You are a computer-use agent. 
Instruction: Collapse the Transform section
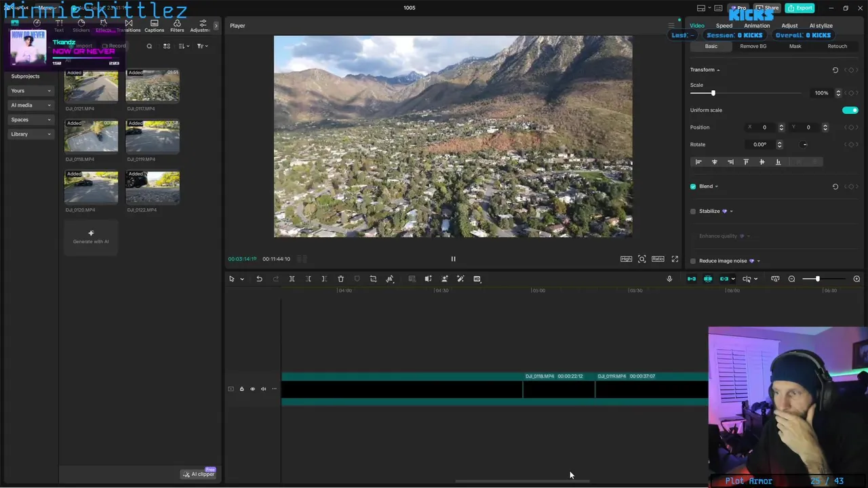coord(718,70)
